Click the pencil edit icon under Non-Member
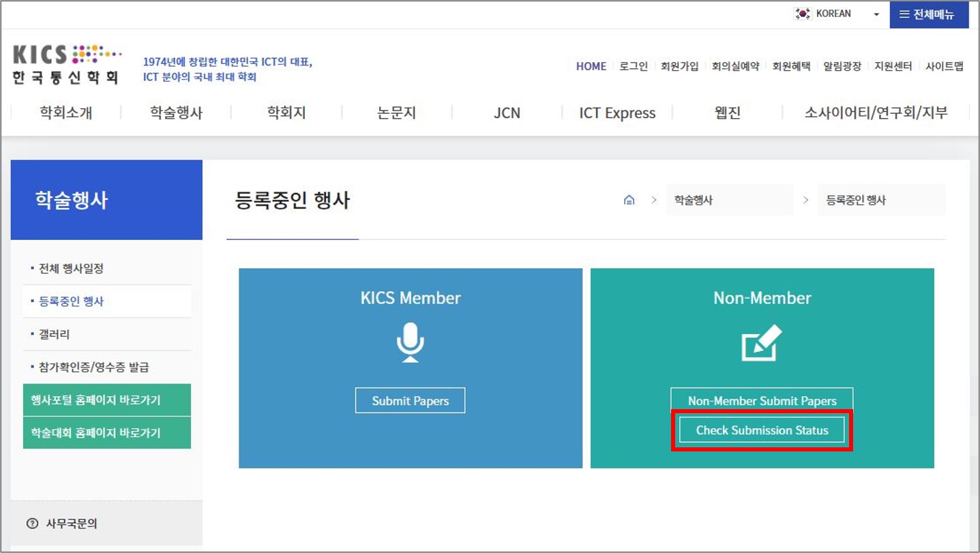This screenshot has height=553, width=980. click(761, 343)
